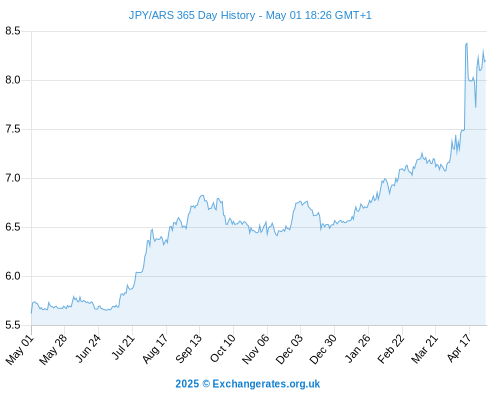Select the Nov 06 x-axis label
The width and height of the screenshot is (495, 400).
[x=255, y=349]
